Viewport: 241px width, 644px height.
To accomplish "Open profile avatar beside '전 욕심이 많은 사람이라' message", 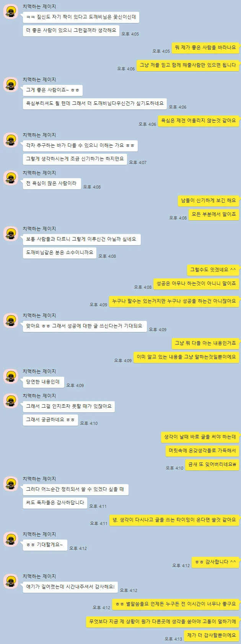I will 11,178.
